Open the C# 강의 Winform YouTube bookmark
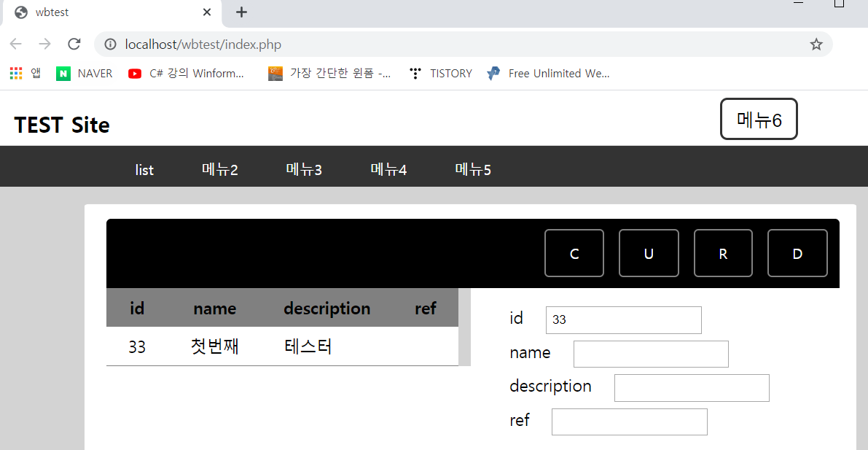This screenshot has height=450, width=868. (x=186, y=73)
